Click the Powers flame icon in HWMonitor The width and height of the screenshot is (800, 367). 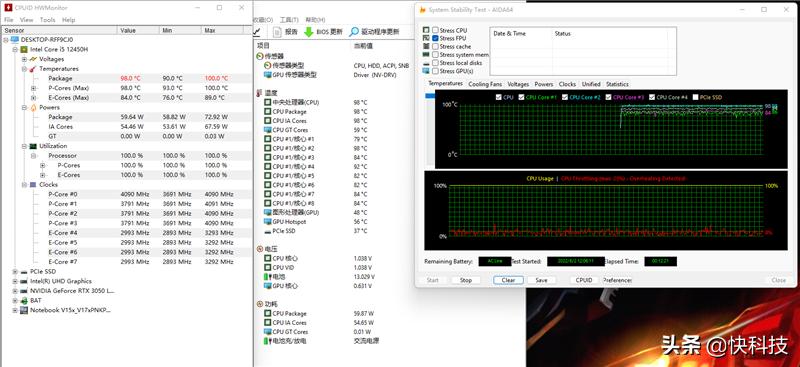[33, 108]
